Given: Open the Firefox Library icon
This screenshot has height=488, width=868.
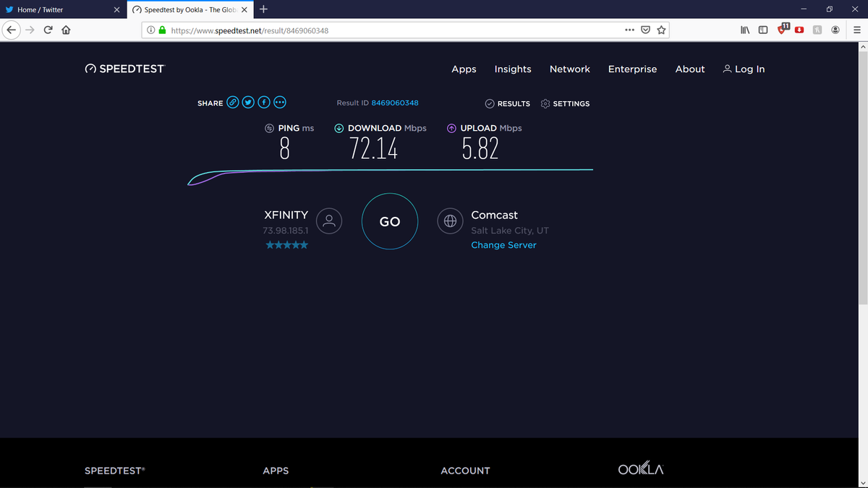Looking at the screenshot, I should 746,30.
